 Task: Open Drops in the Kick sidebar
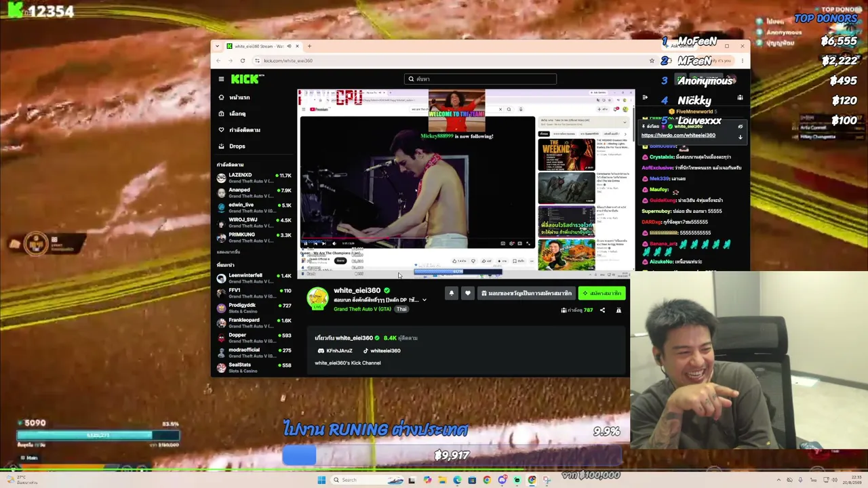[x=232, y=146]
